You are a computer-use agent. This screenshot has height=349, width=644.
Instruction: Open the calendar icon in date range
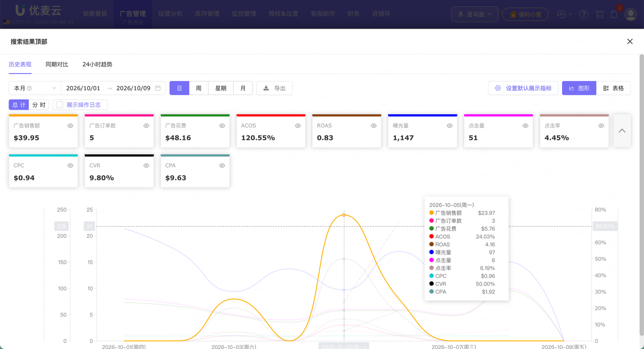[158, 88]
